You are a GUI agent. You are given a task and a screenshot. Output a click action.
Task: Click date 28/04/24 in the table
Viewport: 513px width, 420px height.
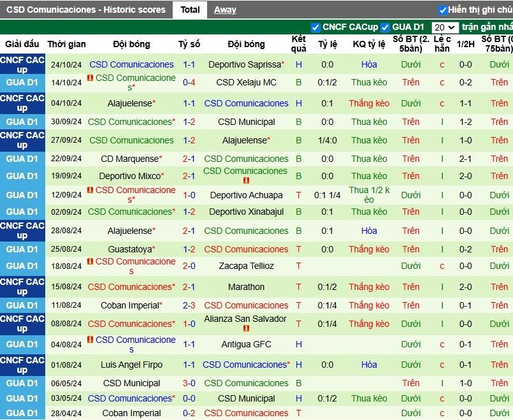pos(66,413)
